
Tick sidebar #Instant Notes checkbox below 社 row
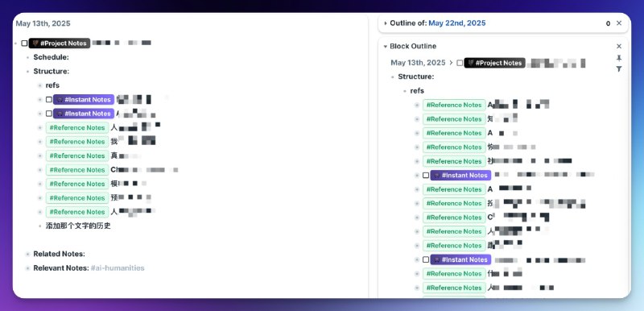point(426,175)
